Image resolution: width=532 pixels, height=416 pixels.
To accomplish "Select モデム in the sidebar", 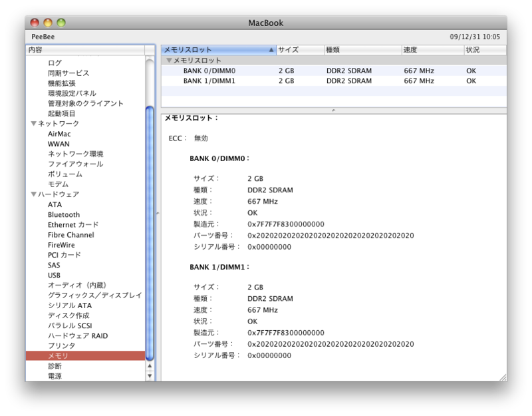I will 58,184.
